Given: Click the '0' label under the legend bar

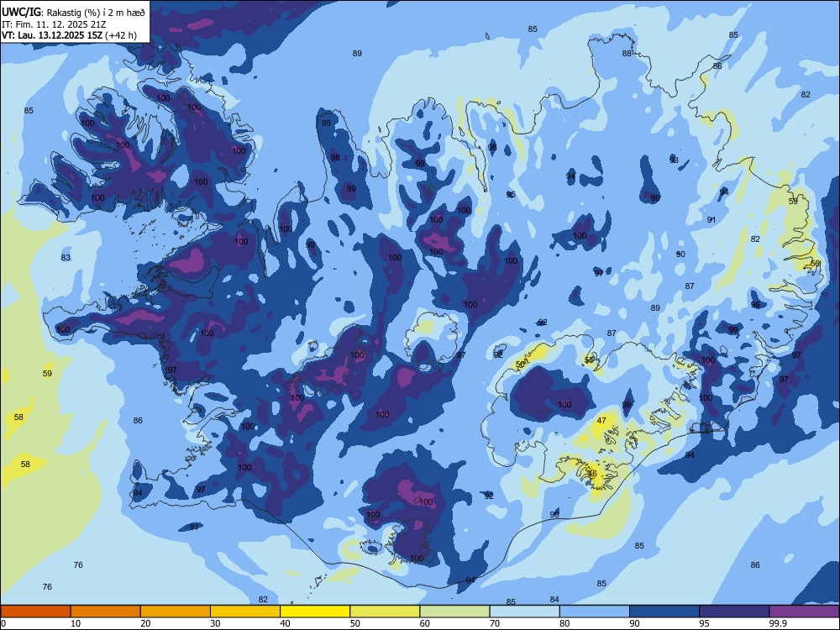Looking at the screenshot, I should [3, 623].
